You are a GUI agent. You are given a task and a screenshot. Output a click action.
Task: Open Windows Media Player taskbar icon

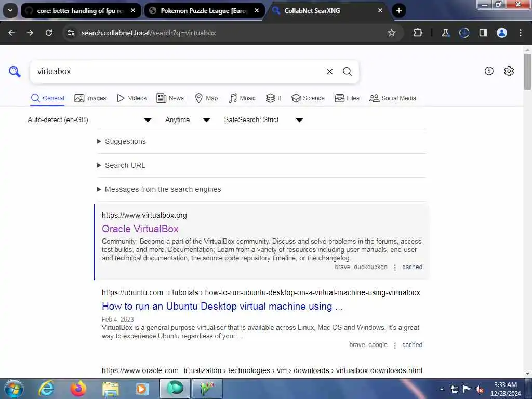point(142,389)
